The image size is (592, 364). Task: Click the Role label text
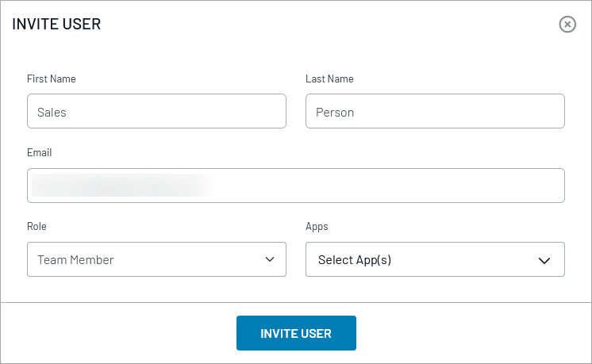37,226
